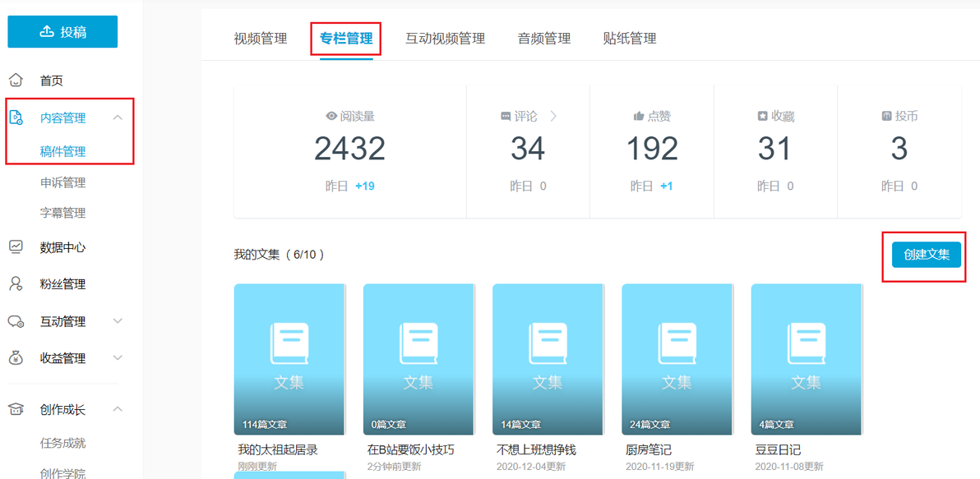Click the thumbs-up icon beside 点赞
The image size is (980, 479).
(x=639, y=116)
